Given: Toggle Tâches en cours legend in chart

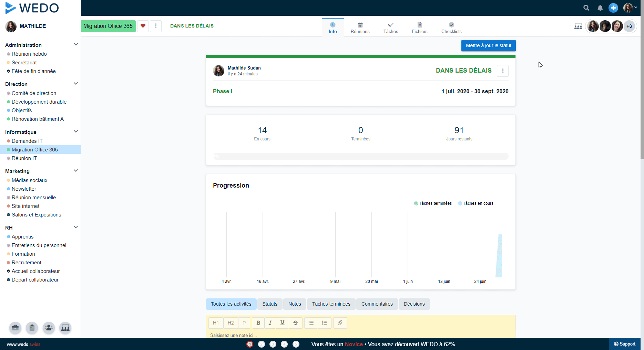Looking at the screenshot, I should click(476, 203).
